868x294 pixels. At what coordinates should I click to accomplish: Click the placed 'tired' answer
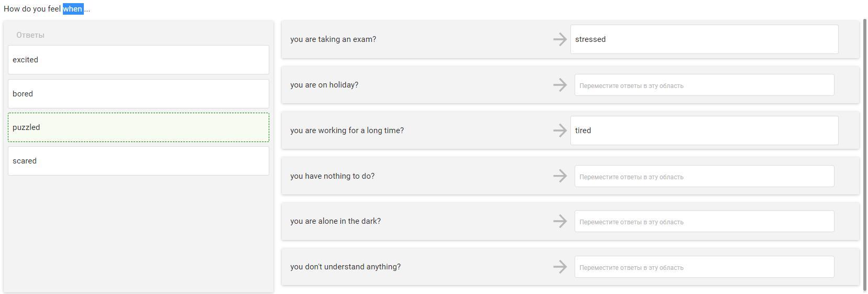pos(704,130)
